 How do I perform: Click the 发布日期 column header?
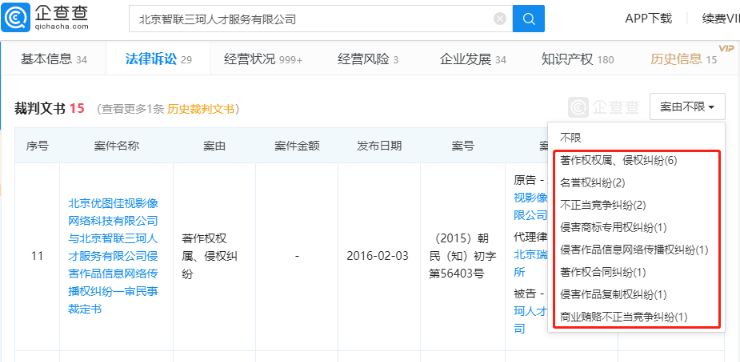coord(379,146)
